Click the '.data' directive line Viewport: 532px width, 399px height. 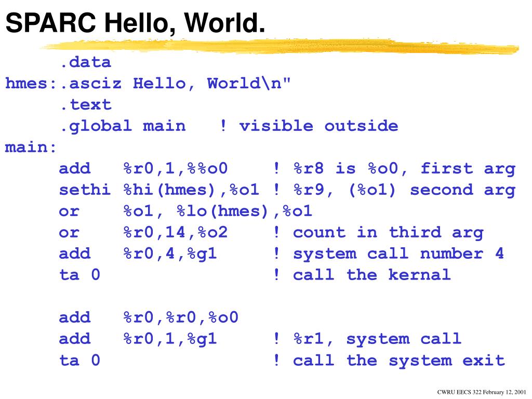[x=86, y=62]
